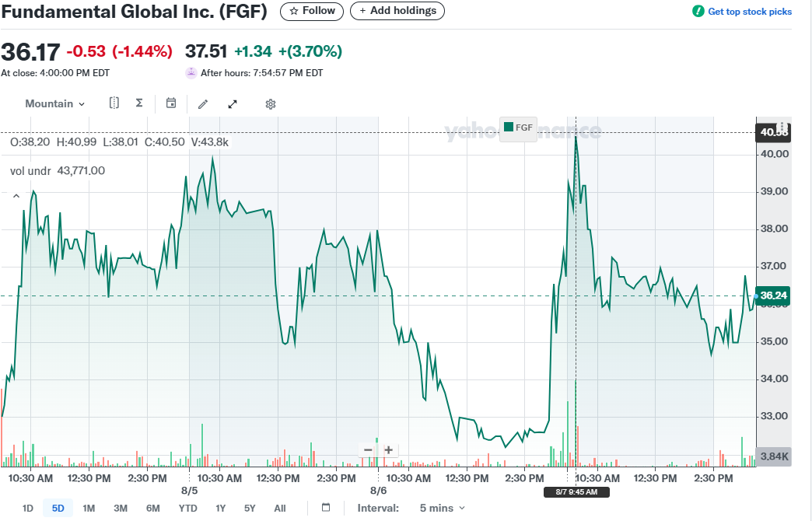
Task: Select the 1M range tab
Action: [x=89, y=508]
